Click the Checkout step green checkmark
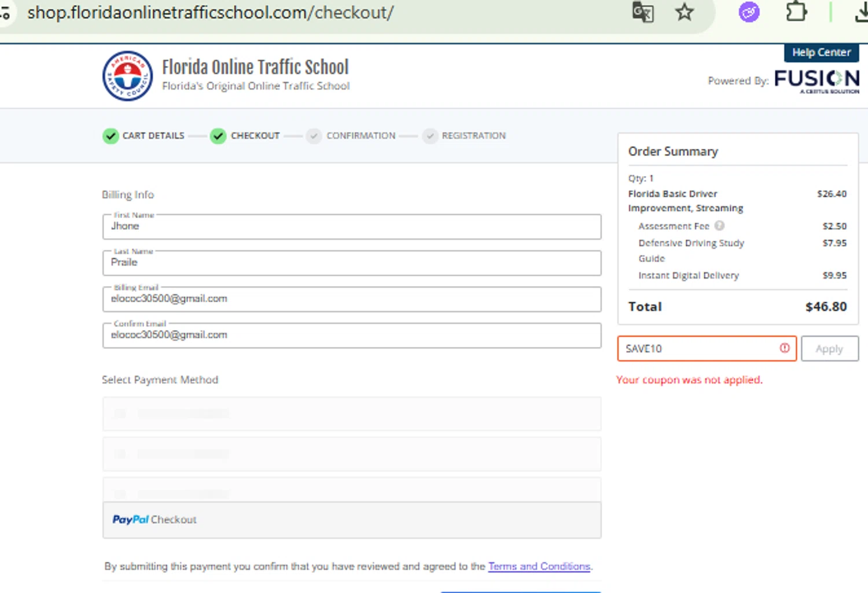 [218, 136]
